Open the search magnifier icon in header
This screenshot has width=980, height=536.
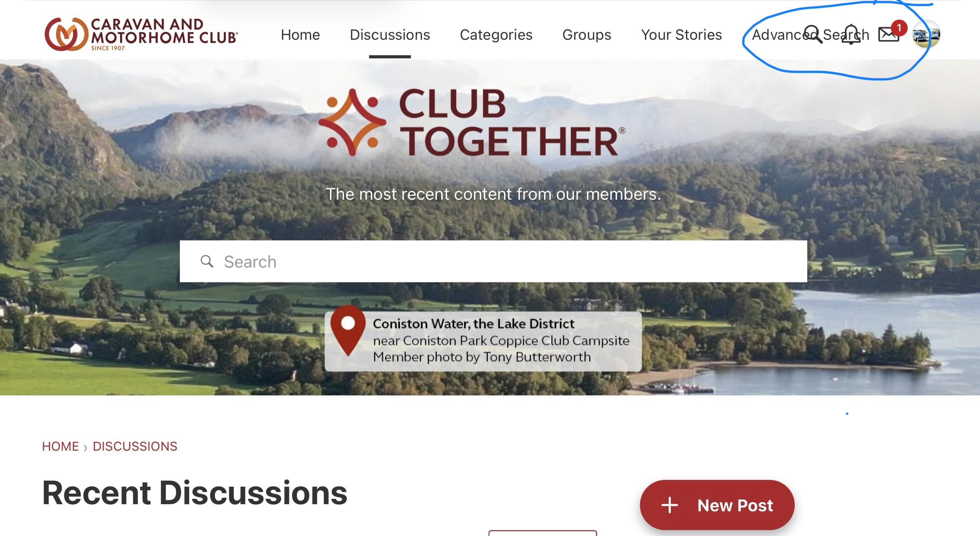point(813,34)
